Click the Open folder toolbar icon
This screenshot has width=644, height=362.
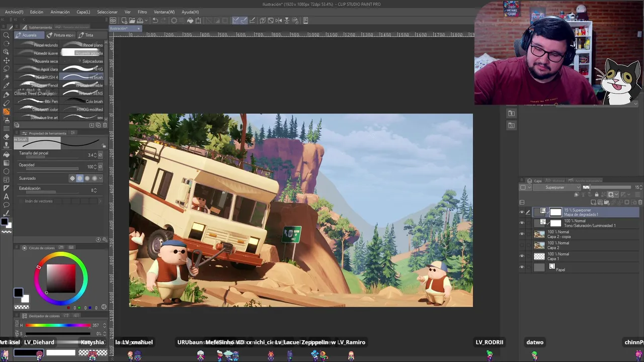[x=131, y=21]
